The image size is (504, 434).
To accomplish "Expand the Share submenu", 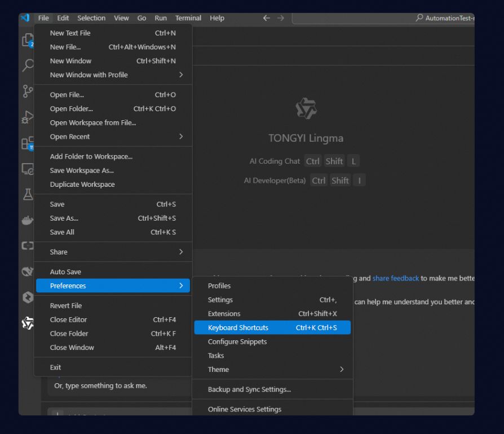I will pos(113,252).
